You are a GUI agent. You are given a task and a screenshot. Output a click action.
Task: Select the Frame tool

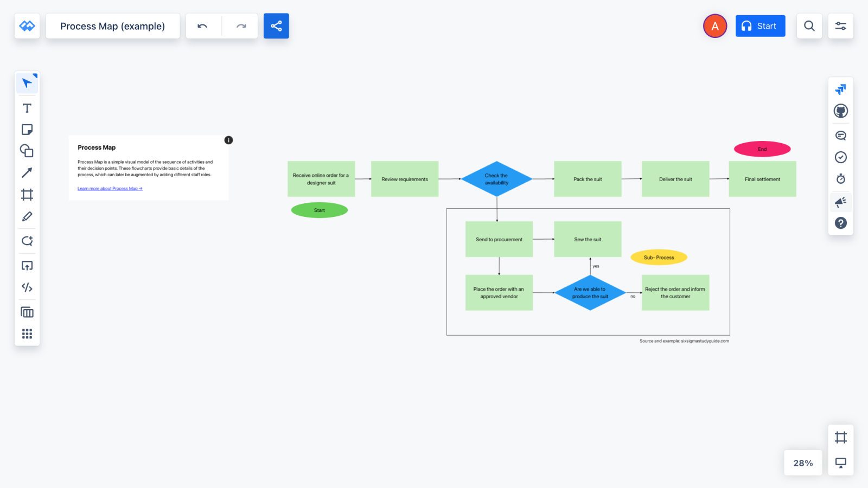(27, 195)
